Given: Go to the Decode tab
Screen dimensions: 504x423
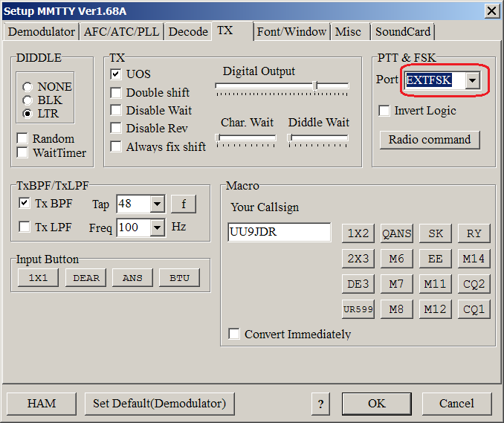Looking at the screenshot, I should tap(188, 32).
